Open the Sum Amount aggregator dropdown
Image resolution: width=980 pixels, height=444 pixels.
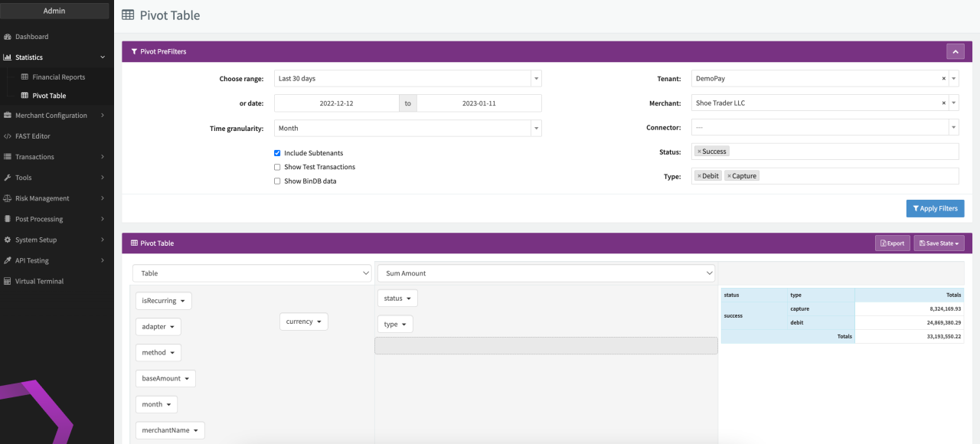pyautogui.click(x=546, y=273)
